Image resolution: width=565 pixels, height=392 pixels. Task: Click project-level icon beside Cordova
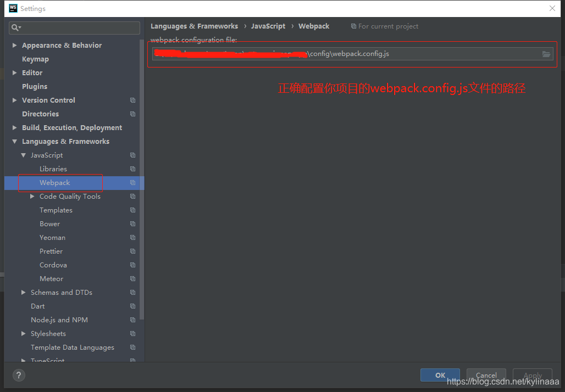coord(132,265)
